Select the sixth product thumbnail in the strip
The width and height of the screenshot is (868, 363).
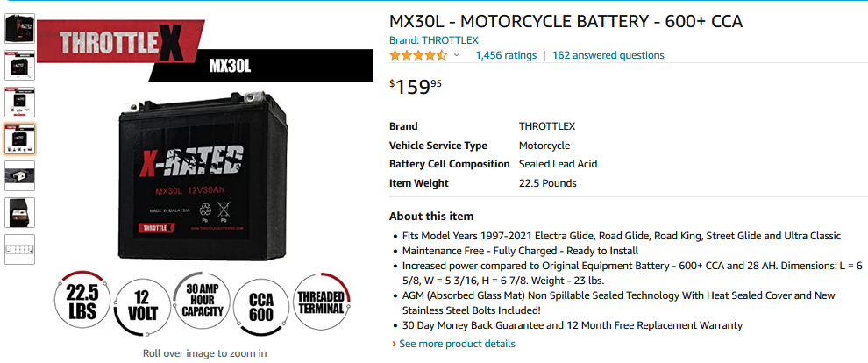tap(20, 211)
